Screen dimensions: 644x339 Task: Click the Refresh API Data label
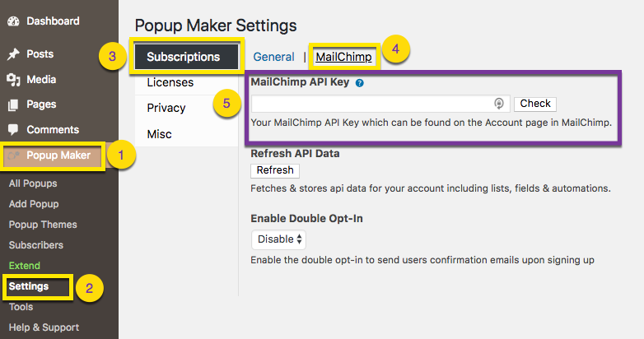coord(295,154)
